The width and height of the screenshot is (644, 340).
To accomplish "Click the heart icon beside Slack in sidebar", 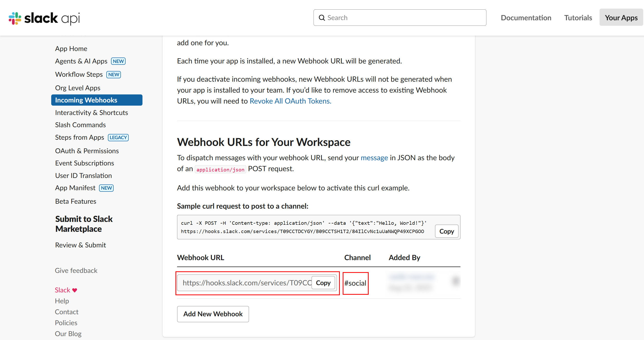I will click(x=74, y=290).
